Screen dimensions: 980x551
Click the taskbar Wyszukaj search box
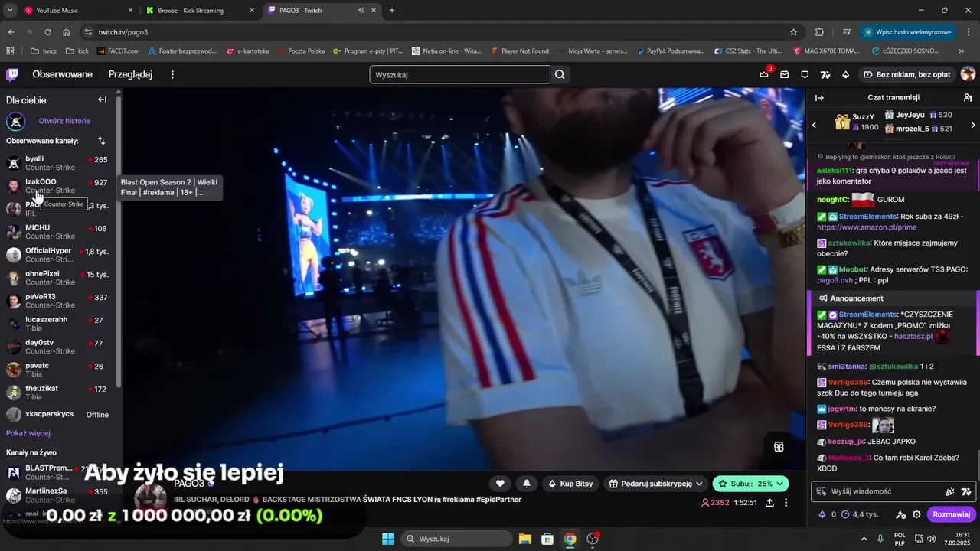coord(457,539)
